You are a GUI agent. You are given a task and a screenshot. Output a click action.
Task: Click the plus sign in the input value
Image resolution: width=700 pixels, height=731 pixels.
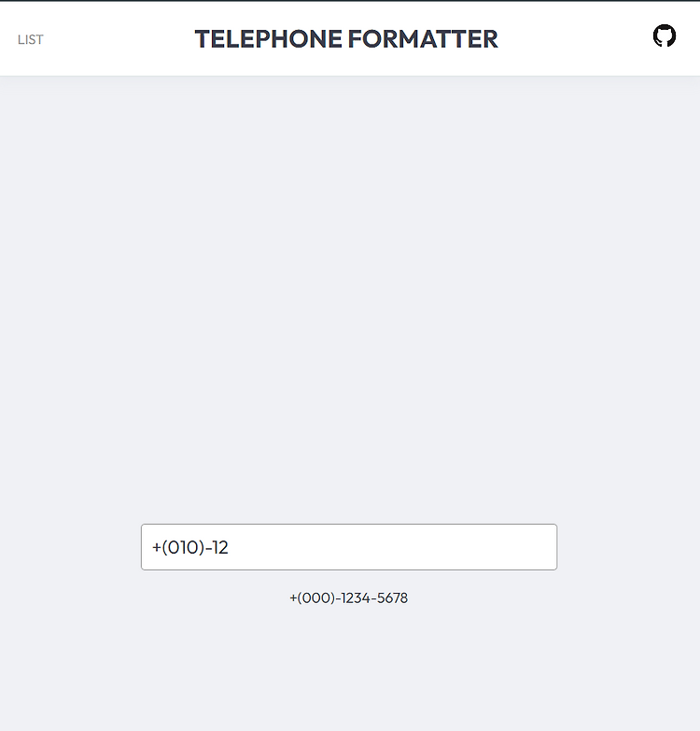click(x=157, y=548)
